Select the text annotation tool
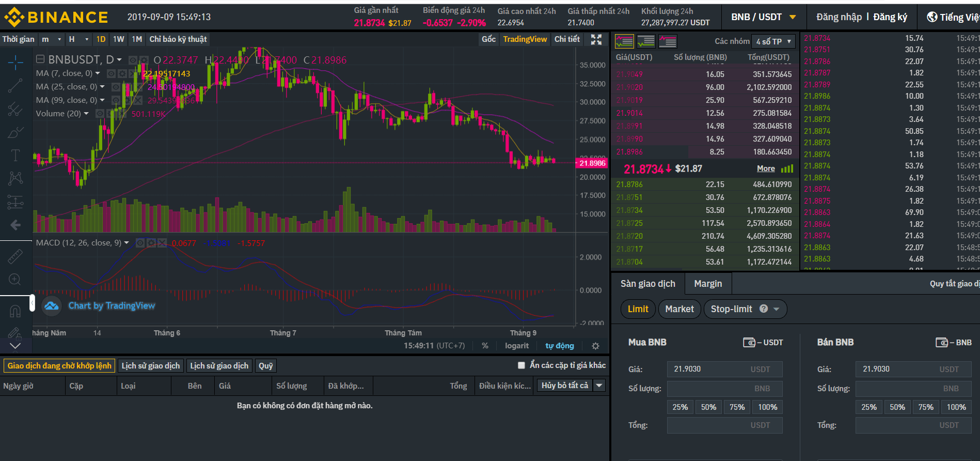The image size is (980, 461). coord(15,155)
